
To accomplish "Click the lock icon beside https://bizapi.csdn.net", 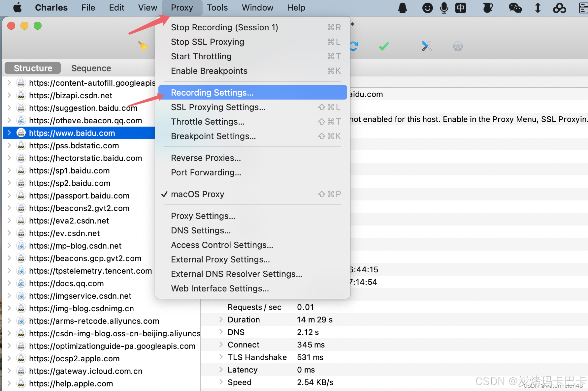I will pyautogui.click(x=21, y=95).
